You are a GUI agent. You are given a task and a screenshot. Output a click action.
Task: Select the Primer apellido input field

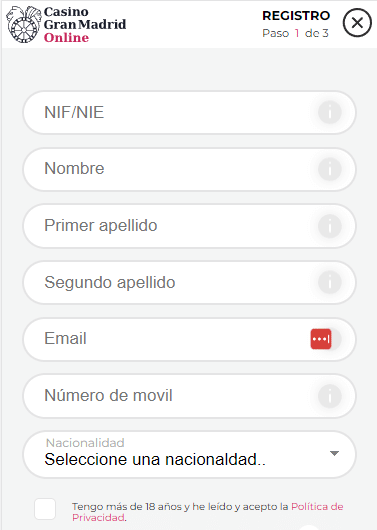(x=189, y=225)
